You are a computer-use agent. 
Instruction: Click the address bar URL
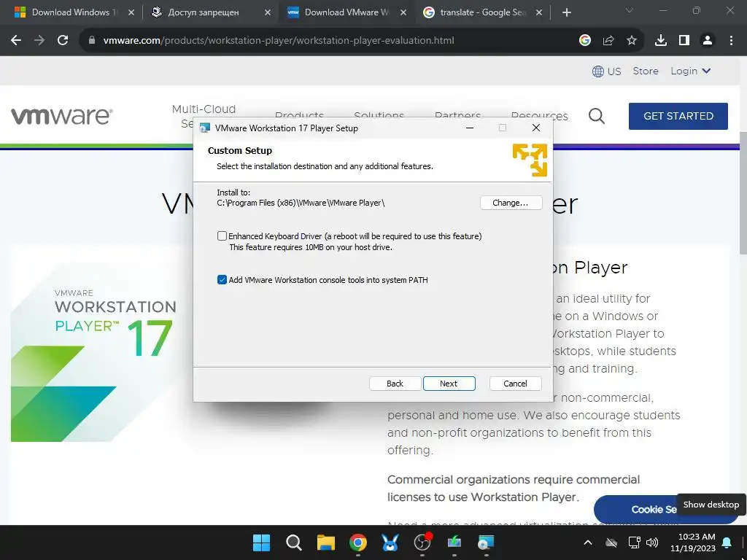(x=278, y=41)
